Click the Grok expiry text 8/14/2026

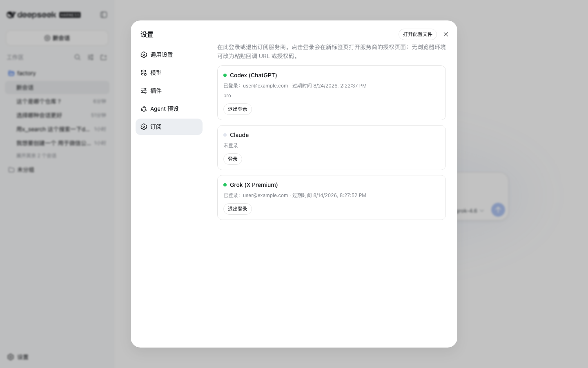(329, 195)
